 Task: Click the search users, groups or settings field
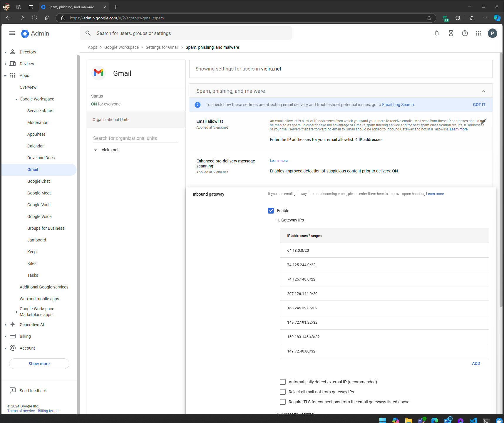(x=186, y=33)
